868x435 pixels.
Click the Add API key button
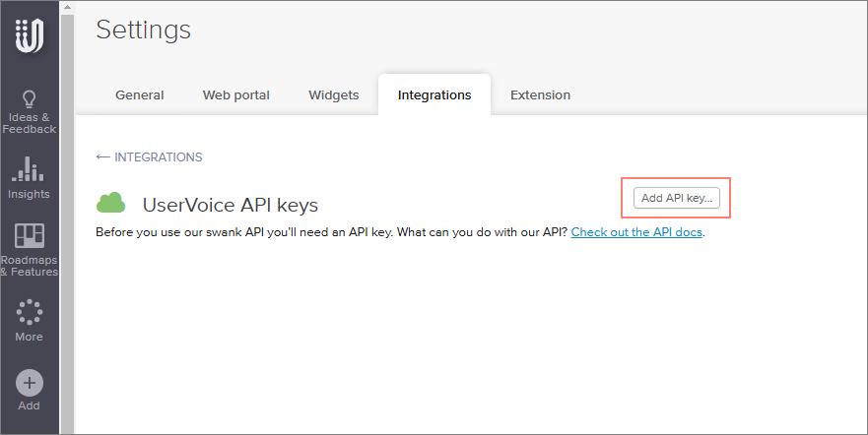pyautogui.click(x=676, y=198)
